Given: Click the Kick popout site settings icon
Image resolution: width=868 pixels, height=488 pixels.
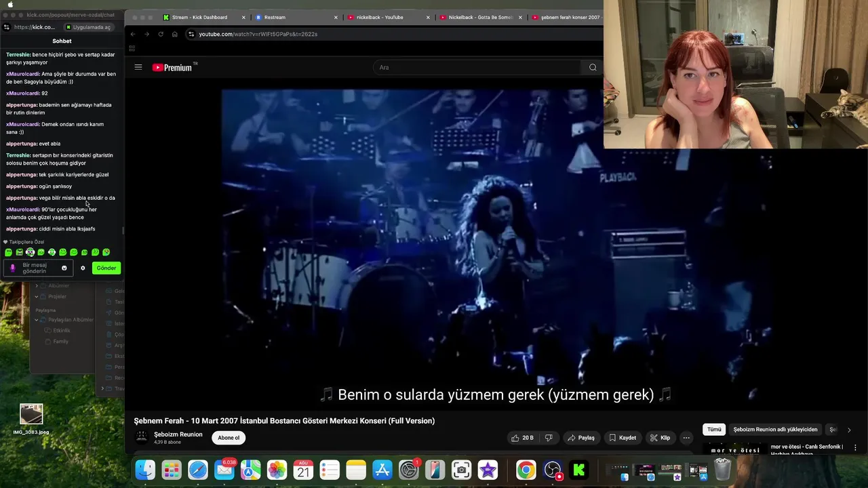Looking at the screenshot, I should [x=6, y=27].
